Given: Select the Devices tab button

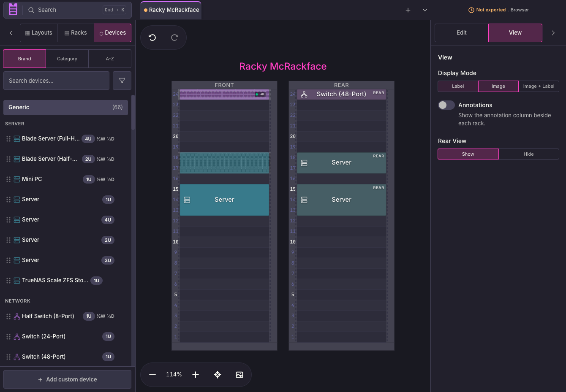Looking at the screenshot, I should click(x=113, y=33).
